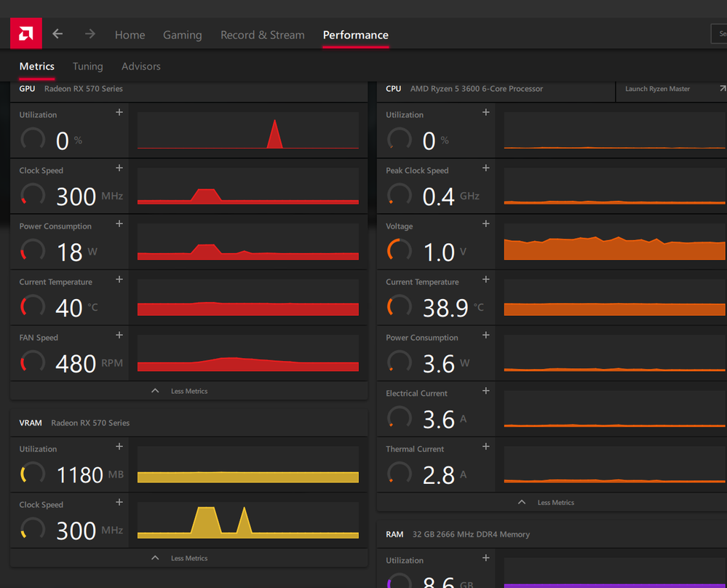Viewport: 727px width, 588px height.
Task: Click the CPU Voltage gauge dial
Action: (400, 250)
